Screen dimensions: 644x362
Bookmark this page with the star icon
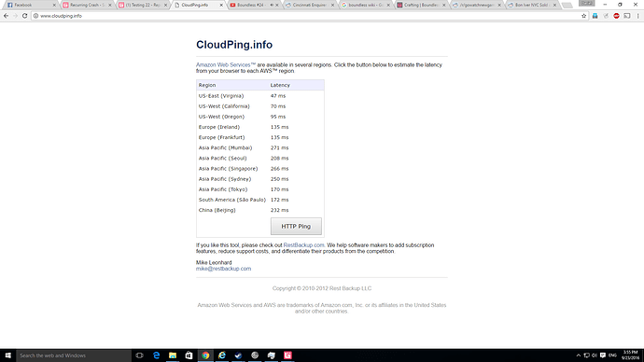point(583,16)
